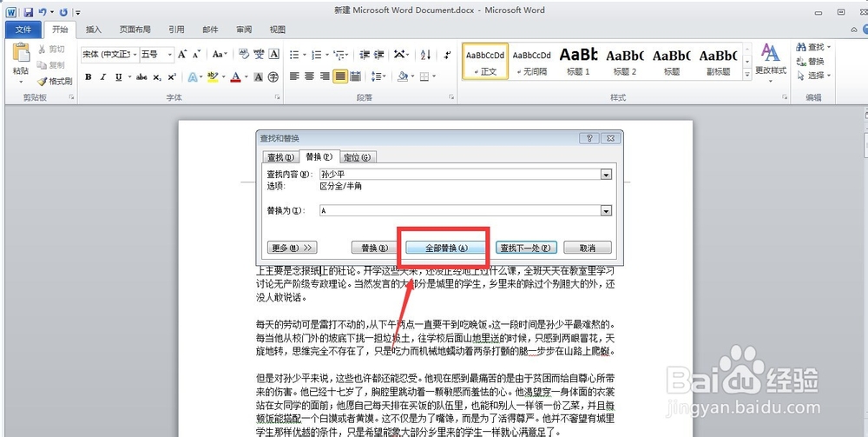The height and width of the screenshot is (437, 868).
Task: Click into the 替换为 input field
Action: [461, 211]
